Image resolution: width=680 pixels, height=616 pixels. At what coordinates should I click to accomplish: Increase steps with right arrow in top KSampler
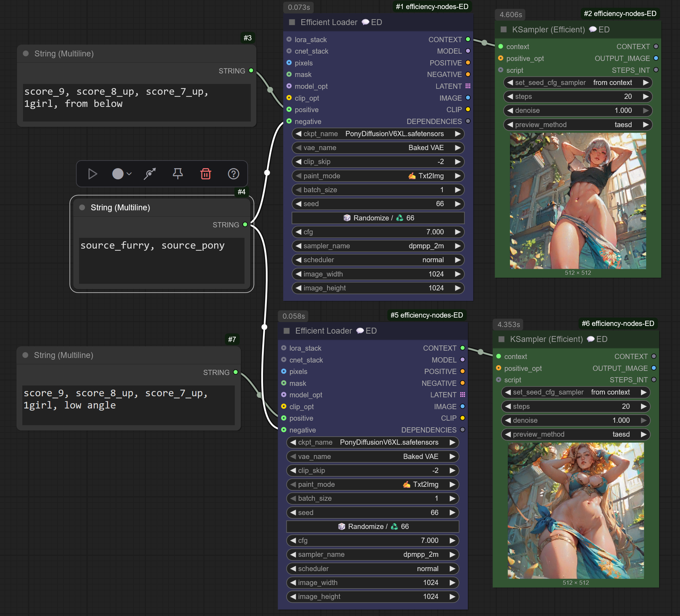tap(646, 96)
